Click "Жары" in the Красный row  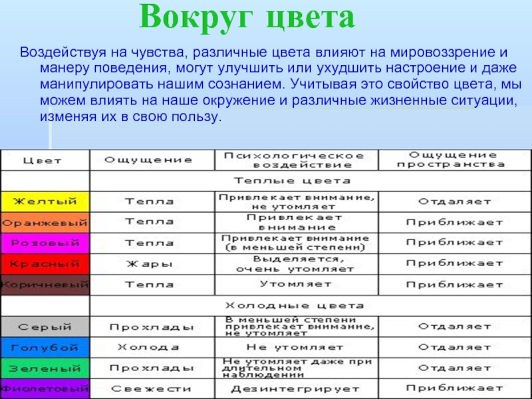coord(150,263)
